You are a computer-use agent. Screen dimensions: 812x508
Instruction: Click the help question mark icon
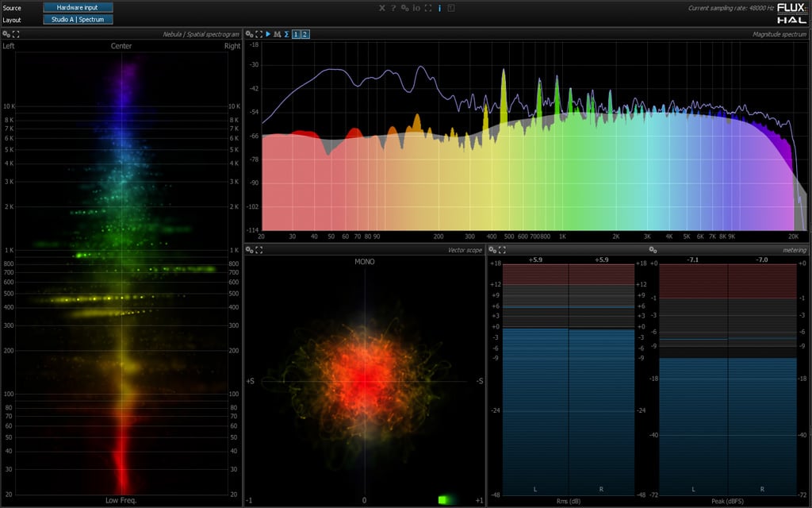pos(393,8)
